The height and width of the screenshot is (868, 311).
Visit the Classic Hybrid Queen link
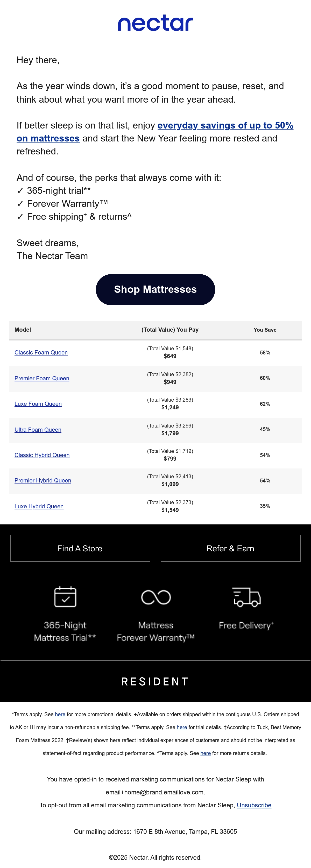click(42, 455)
